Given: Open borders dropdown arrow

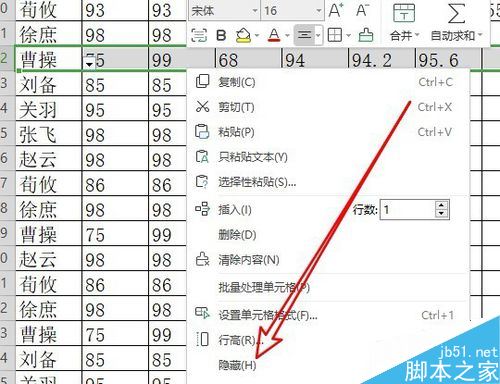Looking at the screenshot, I should point(349,35).
